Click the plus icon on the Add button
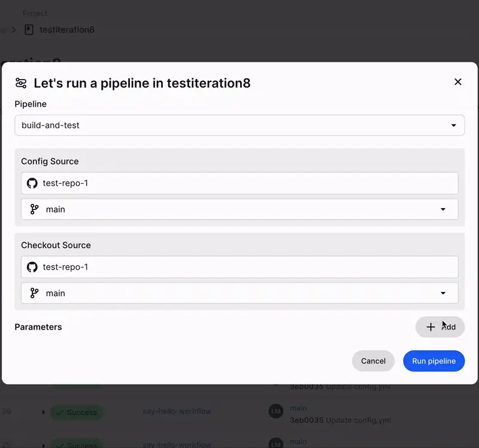This screenshot has width=479, height=448. [431, 327]
